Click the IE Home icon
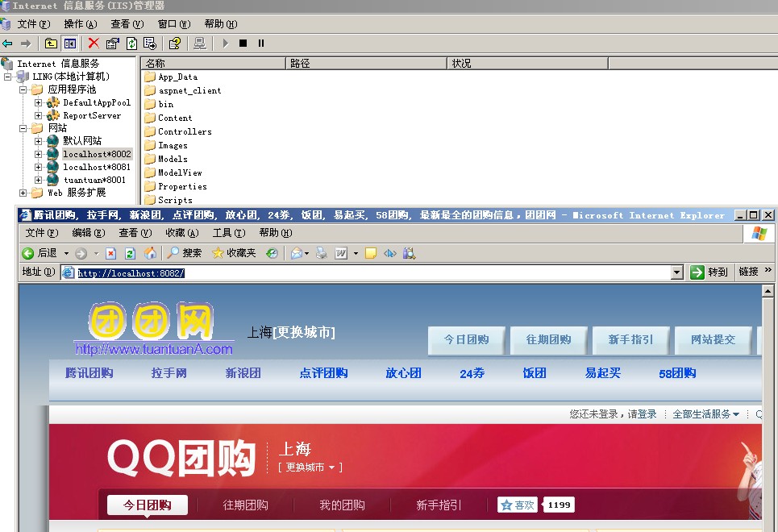The height and width of the screenshot is (532, 778). [x=150, y=253]
